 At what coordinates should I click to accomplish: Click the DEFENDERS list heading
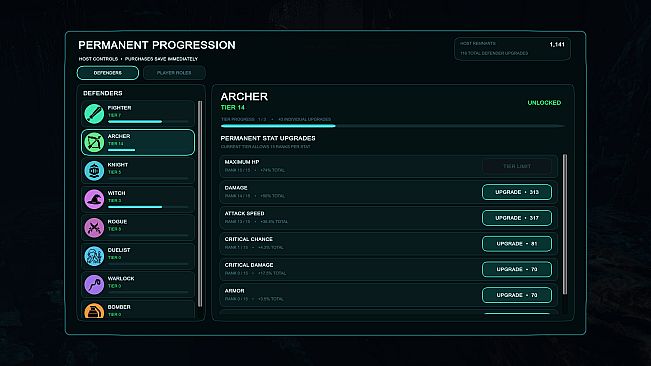tap(103, 93)
